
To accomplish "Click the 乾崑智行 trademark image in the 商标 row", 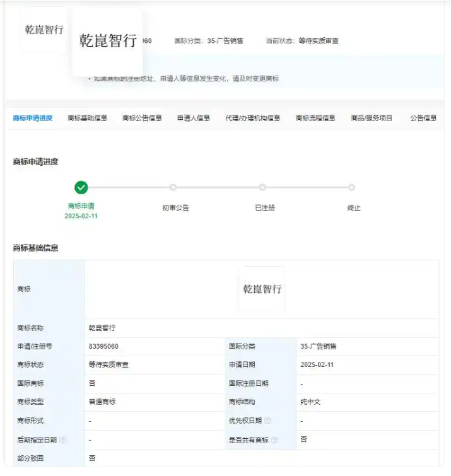I will point(262,289).
